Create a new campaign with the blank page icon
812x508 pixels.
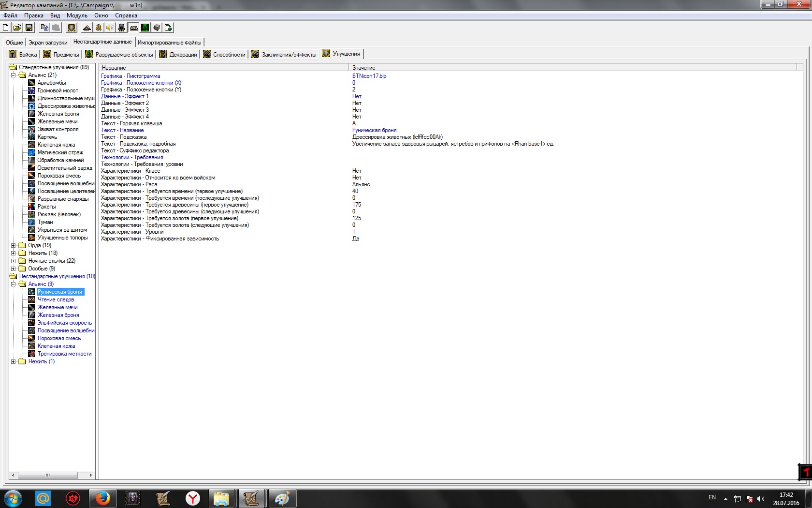(6, 28)
